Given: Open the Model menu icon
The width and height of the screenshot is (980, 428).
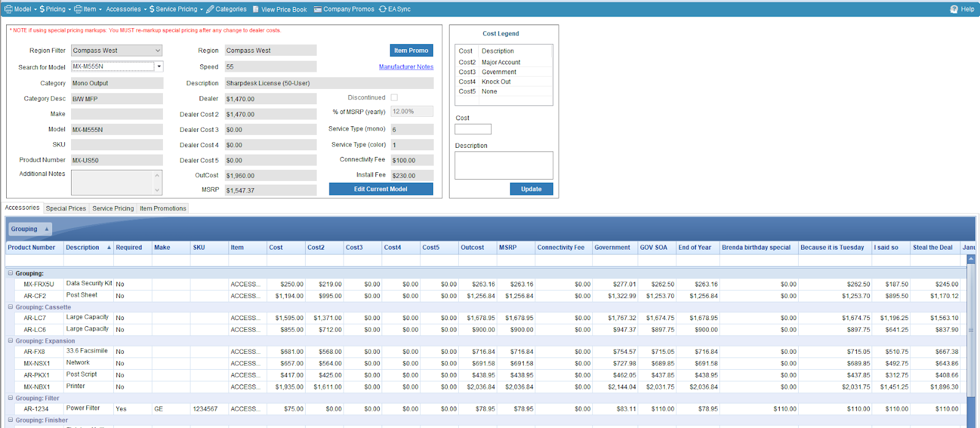Looking at the screenshot, I should point(9,9).
